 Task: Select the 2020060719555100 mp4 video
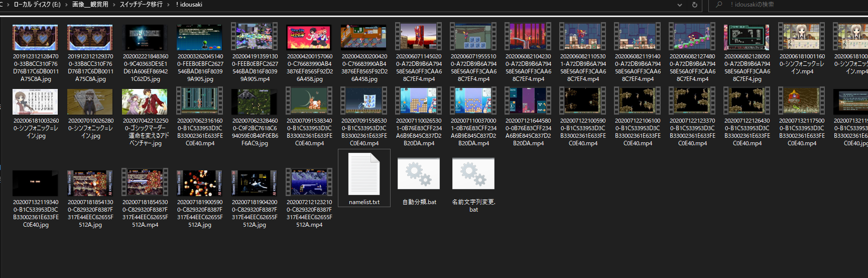(473, 37)
